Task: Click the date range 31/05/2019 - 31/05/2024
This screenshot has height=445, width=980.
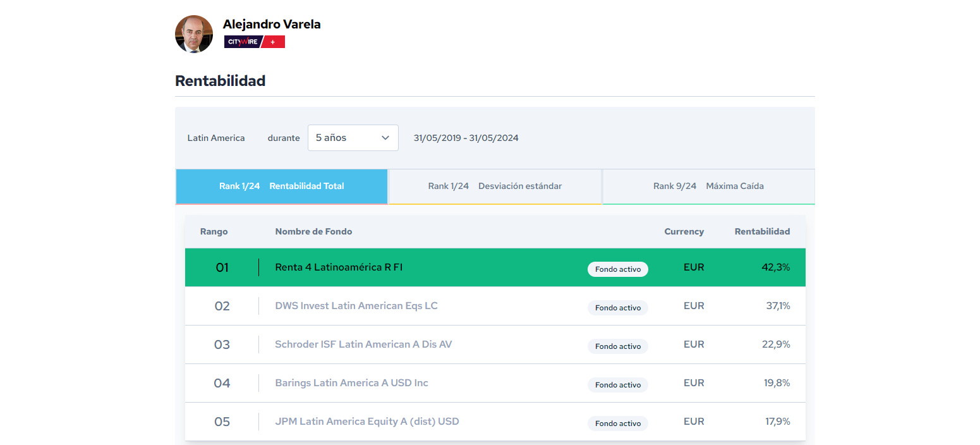Action: (x=466, y=138)
